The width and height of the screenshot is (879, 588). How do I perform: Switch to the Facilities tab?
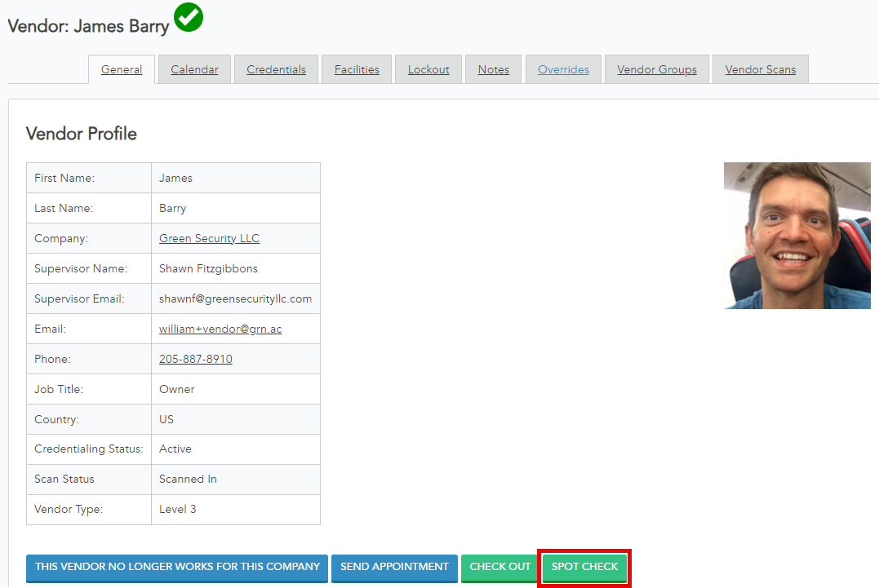pos(356,69)
